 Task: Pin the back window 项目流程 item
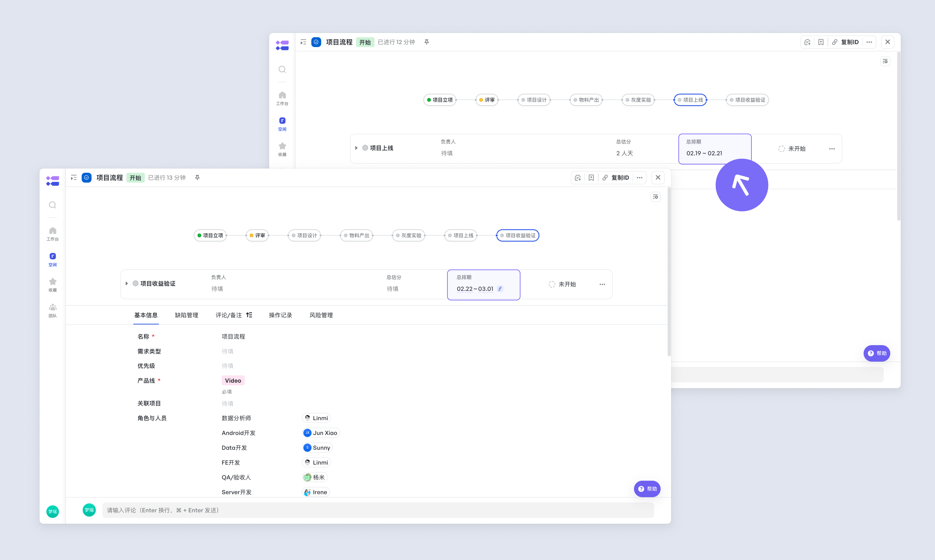coord(427,42)
